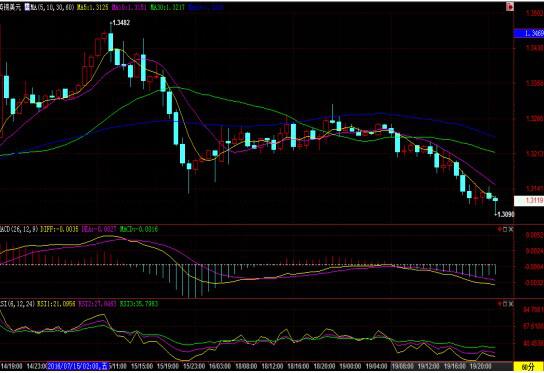Click the RSI(6,12,24) parameters label
Image resolution: width=544 pixels, height=373 pixels.
click(17, 304)
